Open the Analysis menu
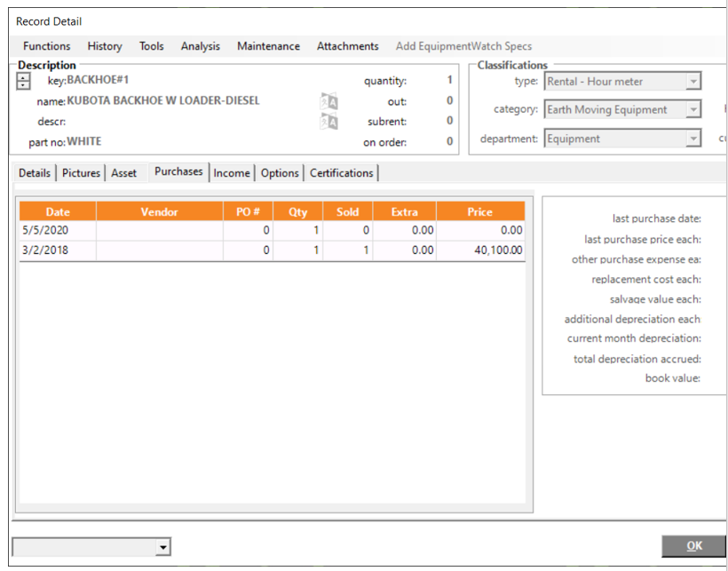Viewport: 728px width, 571px height. (x=200, y=46)
